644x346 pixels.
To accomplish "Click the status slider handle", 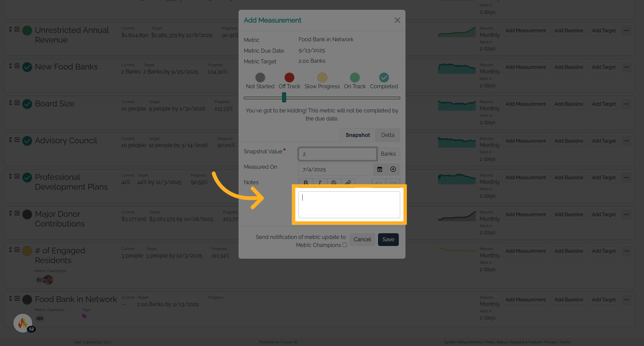I will click(x=284, y=97).
